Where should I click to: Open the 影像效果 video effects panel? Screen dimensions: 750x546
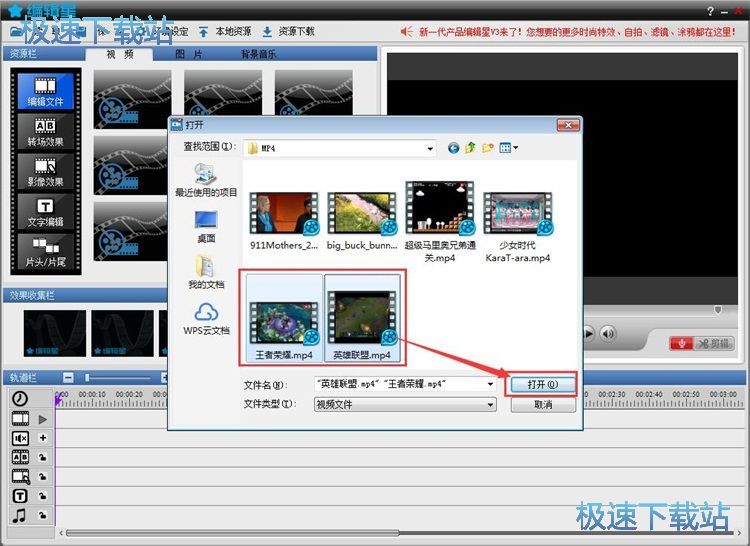point(44,172)
